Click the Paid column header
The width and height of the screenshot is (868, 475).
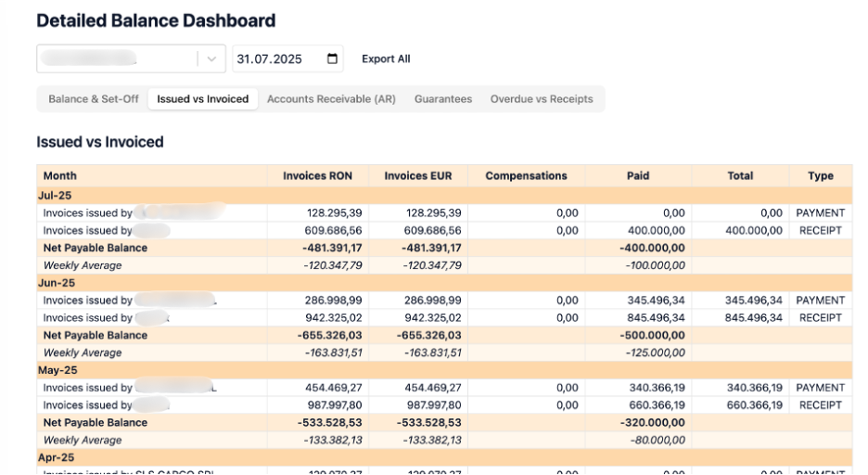[638, 175]
